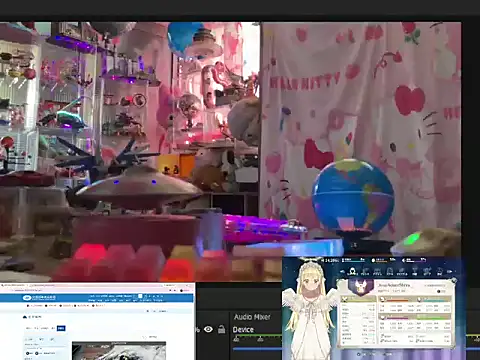
Task: Click the highlighted blue tab button in the browser page
Action: pos(61,328)
